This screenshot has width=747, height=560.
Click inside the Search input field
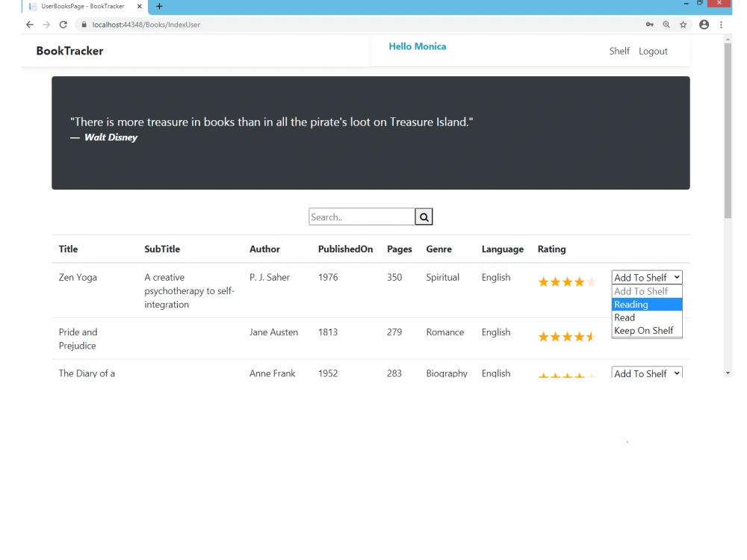(362, 217)
